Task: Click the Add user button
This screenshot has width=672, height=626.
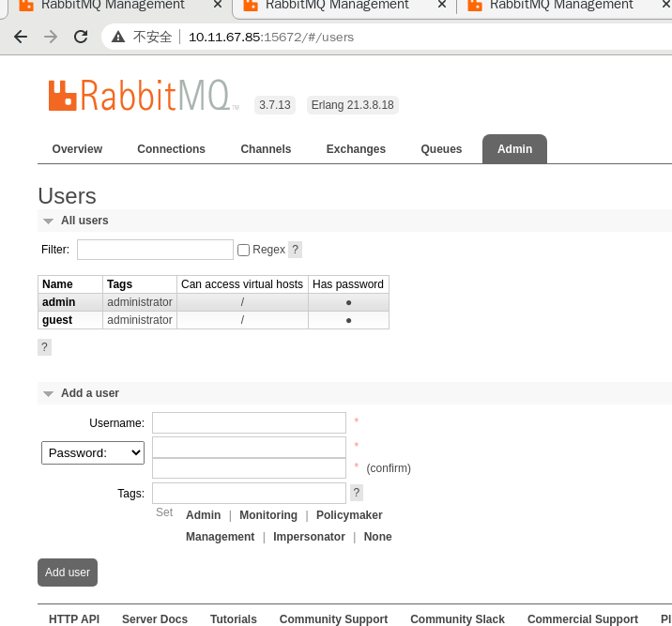Action: (x=68, y=572)
